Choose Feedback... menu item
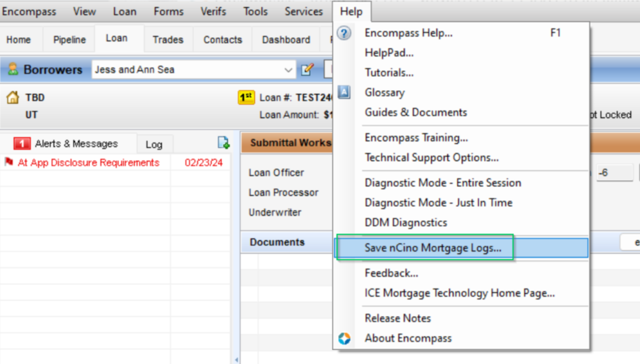640x364 pixels. [x=461, y=273]
